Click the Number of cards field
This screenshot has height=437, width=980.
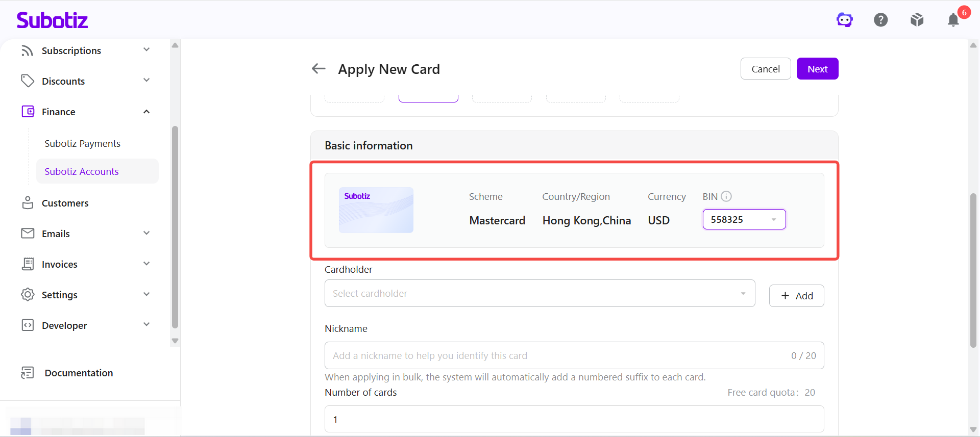574,419
